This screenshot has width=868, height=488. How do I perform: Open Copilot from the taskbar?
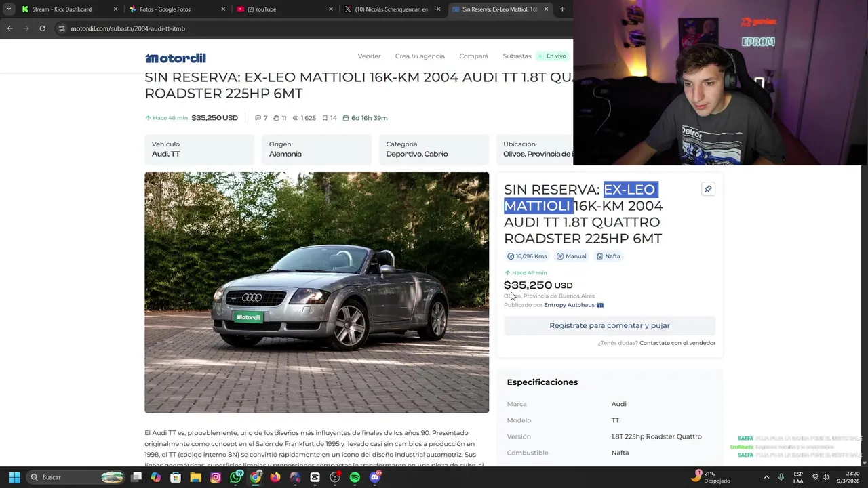tap(156, 477)
